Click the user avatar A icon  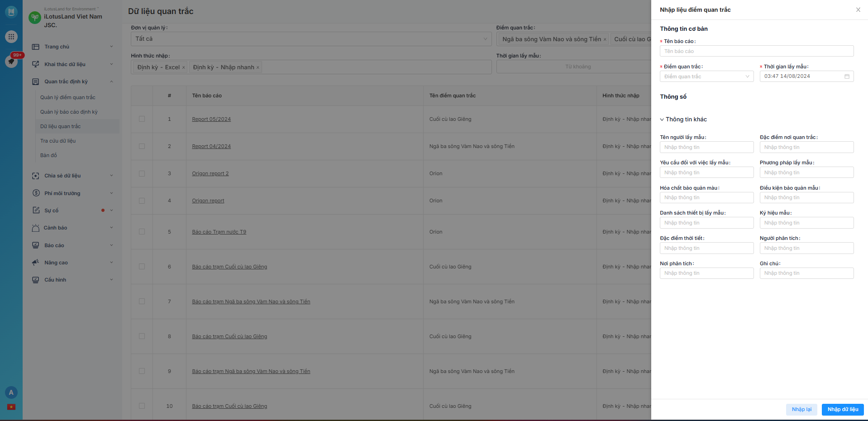[x=11, y=392]
